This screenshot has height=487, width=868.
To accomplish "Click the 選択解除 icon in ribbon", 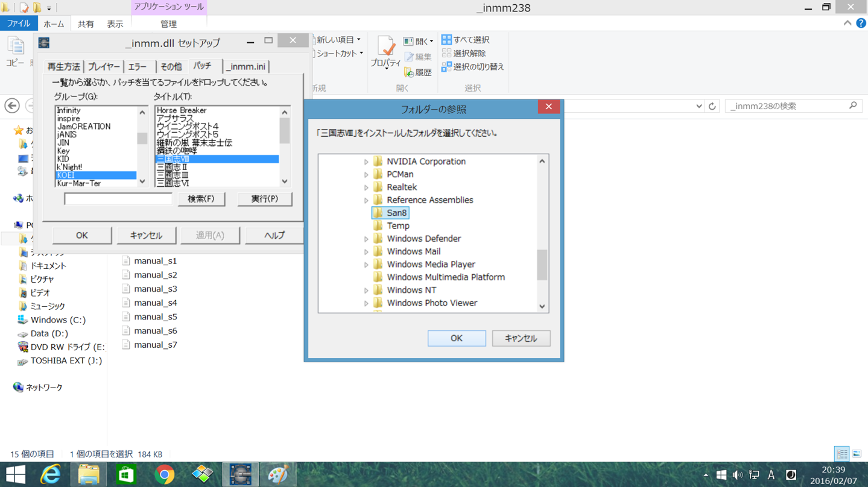I will 446,53.
